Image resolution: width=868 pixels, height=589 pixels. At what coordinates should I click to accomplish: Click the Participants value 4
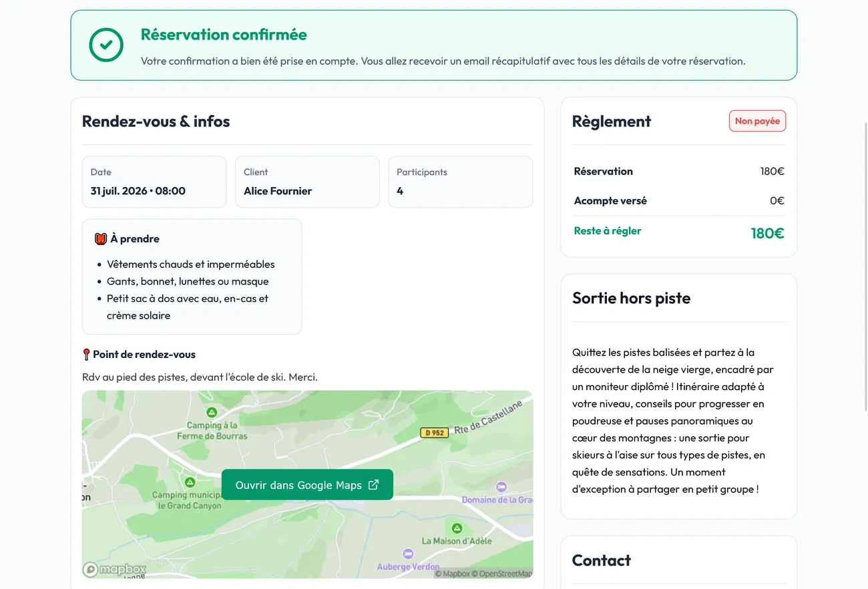click(400, 191)
